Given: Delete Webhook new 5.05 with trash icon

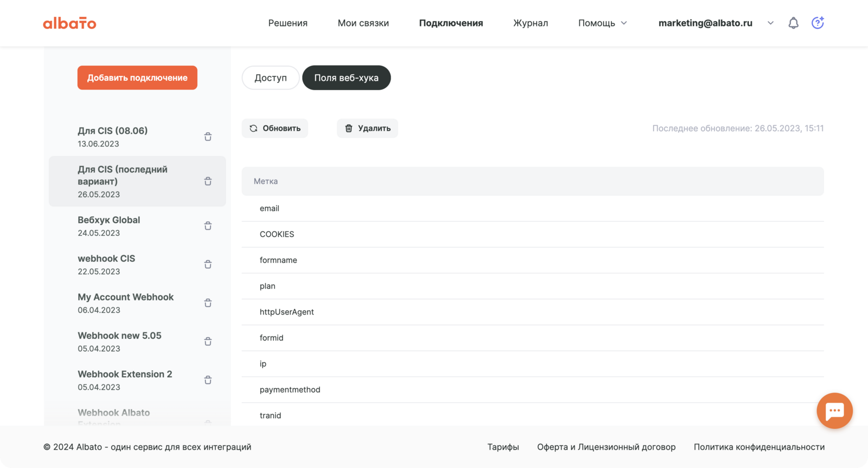Looking at the screenshot, I should pos(208,342).
